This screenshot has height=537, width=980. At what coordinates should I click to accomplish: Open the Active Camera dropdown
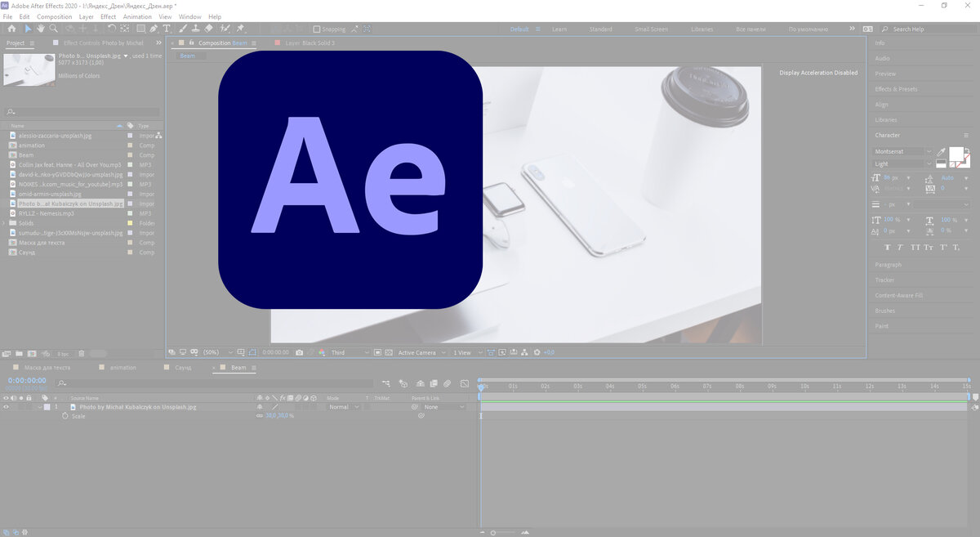tap(422, 352)
